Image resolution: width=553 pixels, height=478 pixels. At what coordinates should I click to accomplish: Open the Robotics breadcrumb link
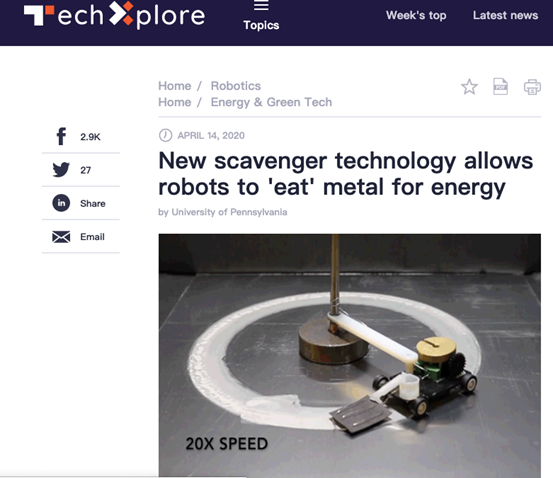point(236,86)
